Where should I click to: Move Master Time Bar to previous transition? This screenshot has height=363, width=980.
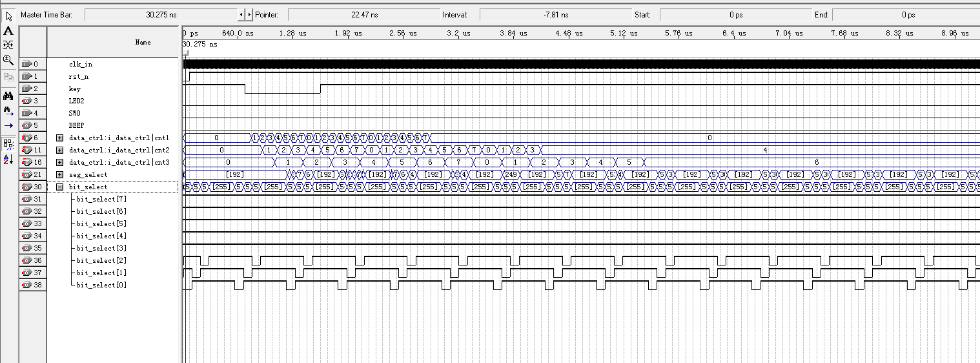tap(242, 15)
